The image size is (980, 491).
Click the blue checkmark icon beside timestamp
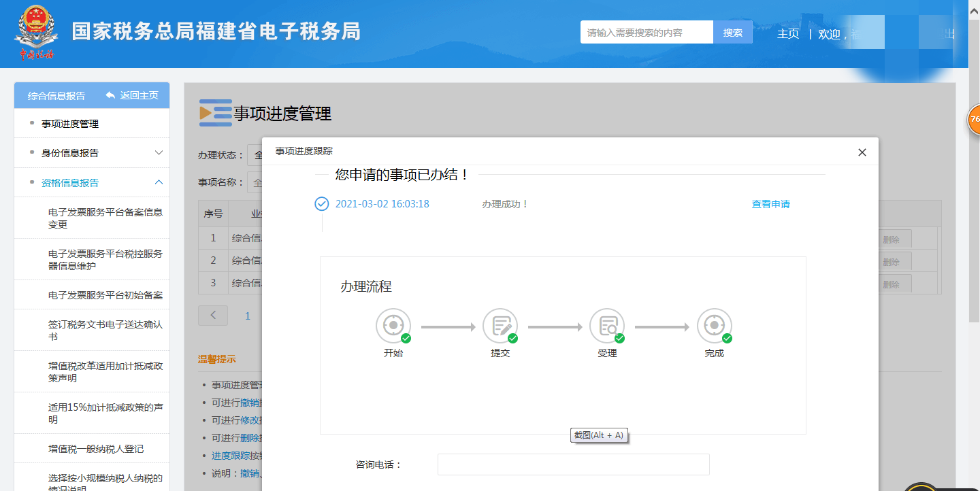click(322, 204)
